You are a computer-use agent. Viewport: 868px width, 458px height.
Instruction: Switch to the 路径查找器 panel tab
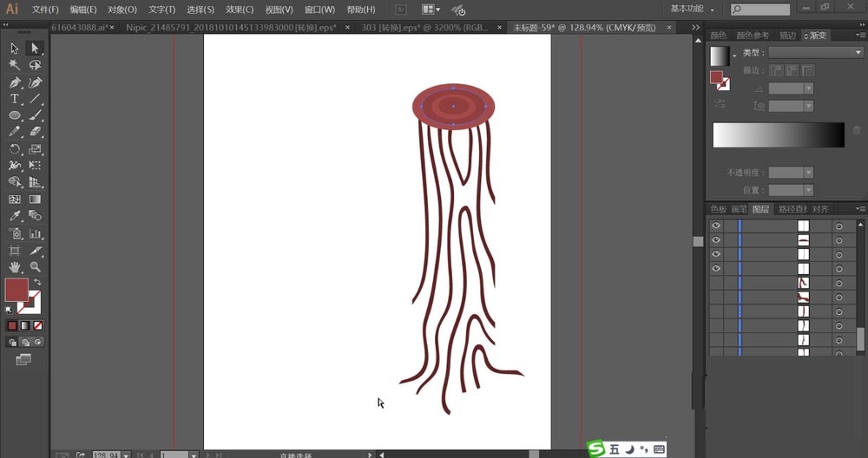coord(792,209)
